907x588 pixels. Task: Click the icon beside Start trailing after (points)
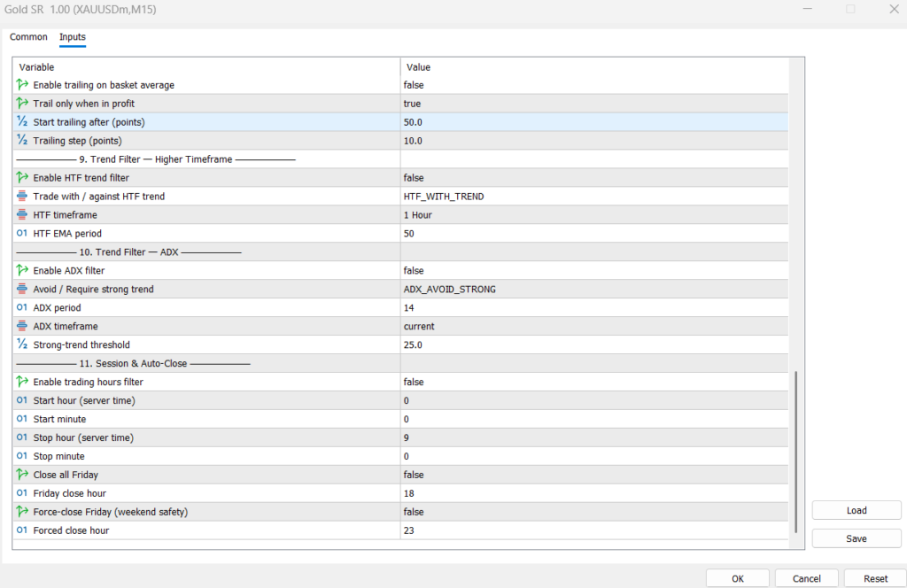22,121
